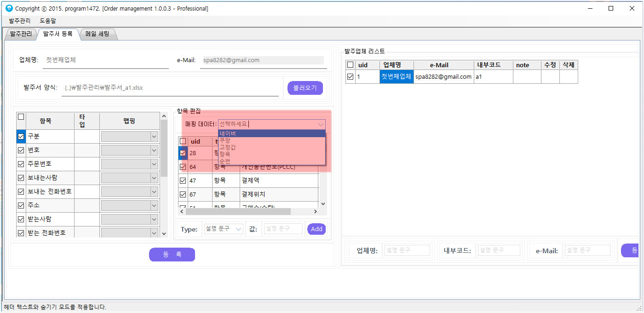Toggle checkbox for uid 47 row
Viewport: 644px width, 313px height.
[183, 180]
